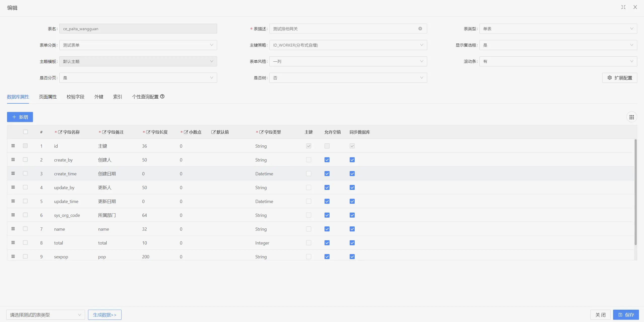Toggle 主键 checkbox for update_by row

[x=309, y=187]
